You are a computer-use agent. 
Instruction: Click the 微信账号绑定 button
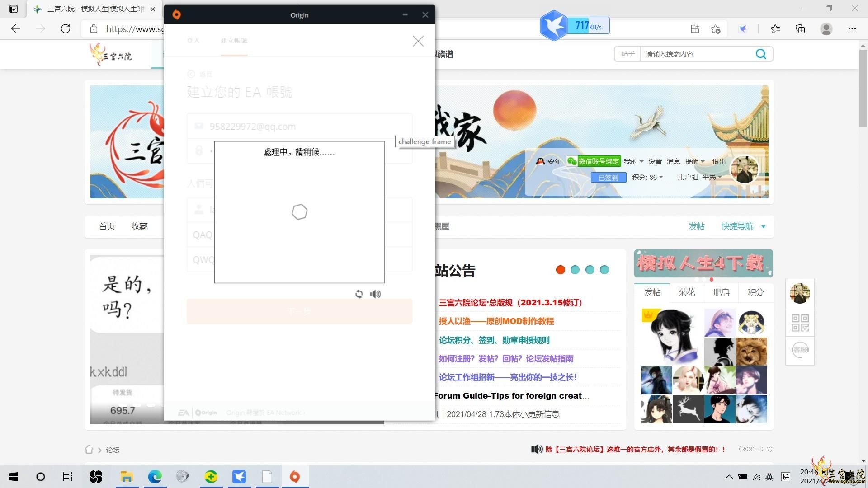[x=594, y=162]
